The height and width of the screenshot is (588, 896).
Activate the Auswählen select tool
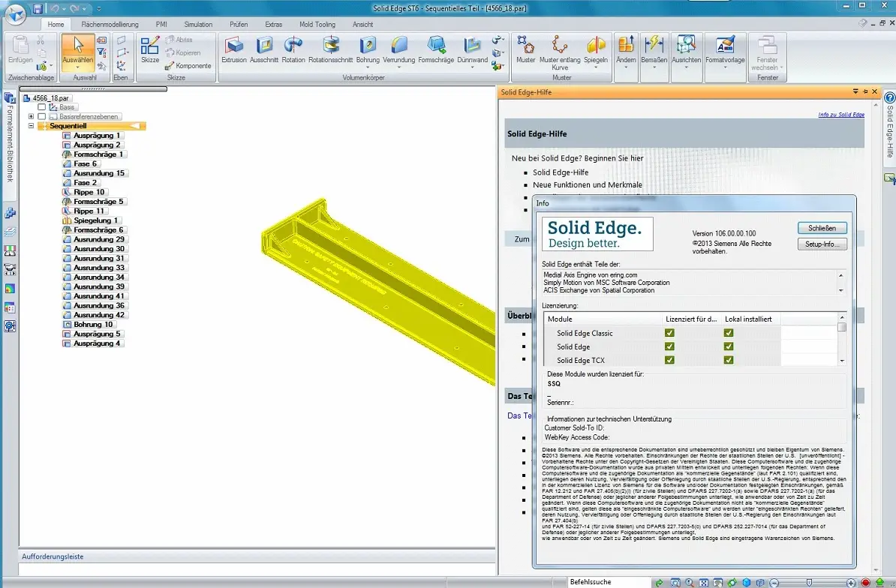pos(78,49)
